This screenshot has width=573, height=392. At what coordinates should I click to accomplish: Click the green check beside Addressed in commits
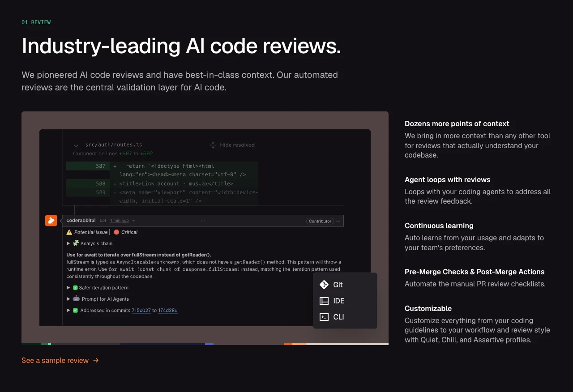[76, 310]
